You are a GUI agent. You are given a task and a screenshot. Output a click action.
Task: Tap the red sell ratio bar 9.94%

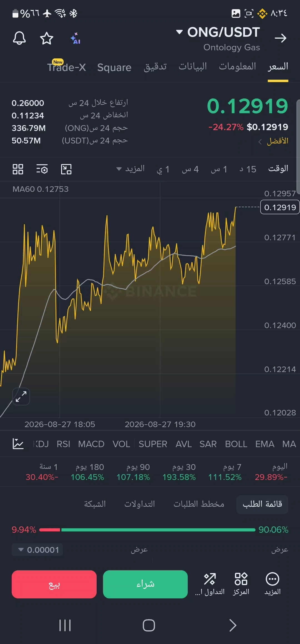(50, 530)
